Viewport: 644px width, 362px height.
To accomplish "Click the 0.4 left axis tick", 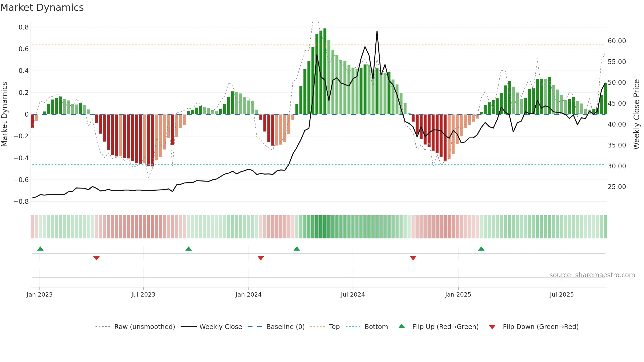I will click(24, 71).
